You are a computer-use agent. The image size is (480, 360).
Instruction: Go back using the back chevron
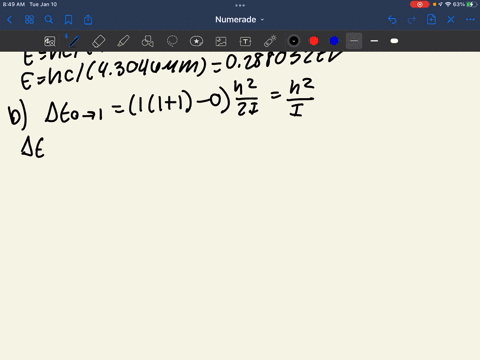[9, 20]
